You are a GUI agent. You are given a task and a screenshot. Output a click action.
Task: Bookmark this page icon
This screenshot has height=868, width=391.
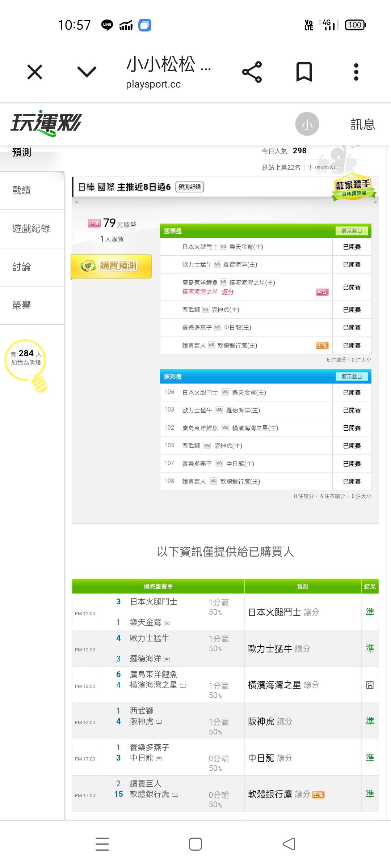304,72
